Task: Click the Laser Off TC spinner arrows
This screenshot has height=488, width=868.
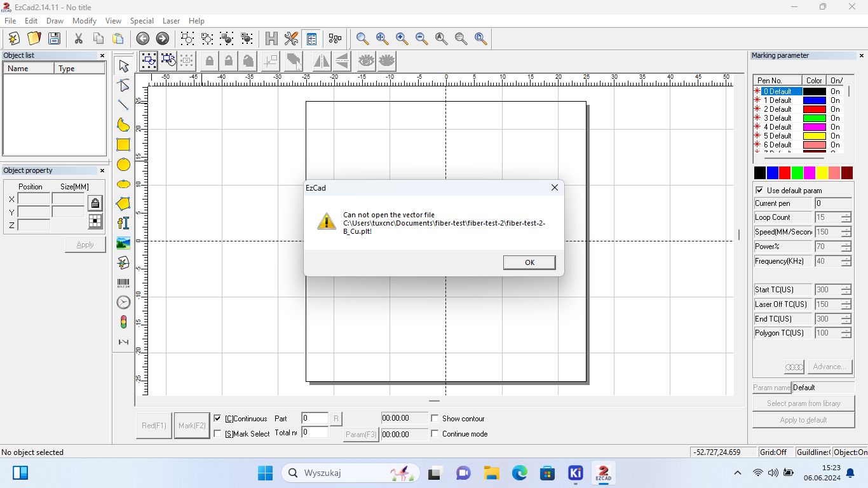Action: [x=846, y=304]
